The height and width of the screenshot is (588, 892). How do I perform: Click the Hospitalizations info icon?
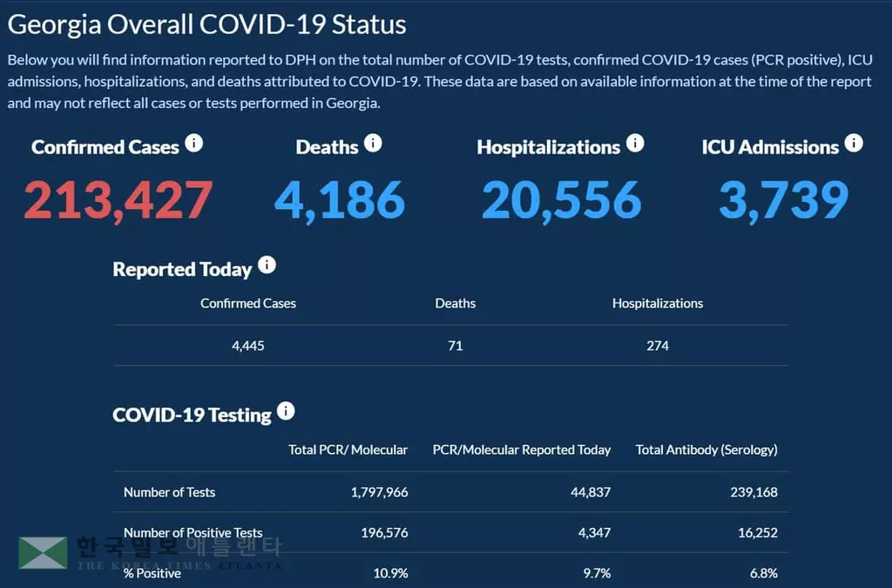click(635, 144)
